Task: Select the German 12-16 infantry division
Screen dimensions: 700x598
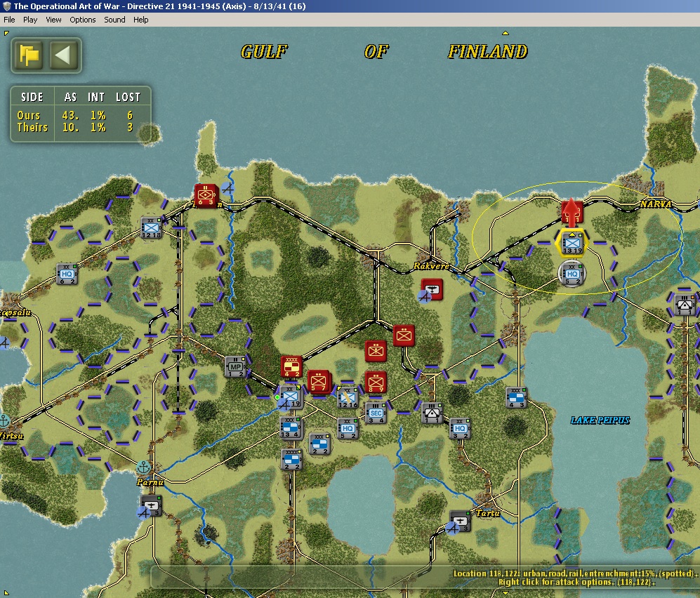Action: click(348, 398)
